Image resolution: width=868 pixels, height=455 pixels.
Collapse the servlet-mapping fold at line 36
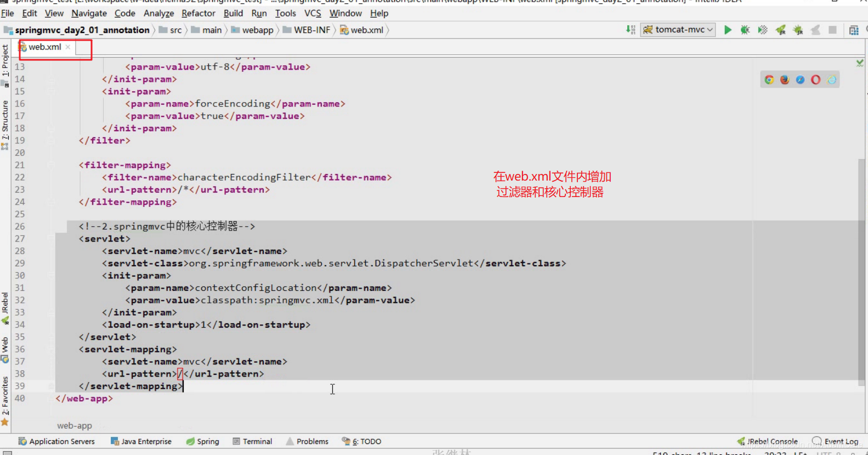[x=51, y=349]
